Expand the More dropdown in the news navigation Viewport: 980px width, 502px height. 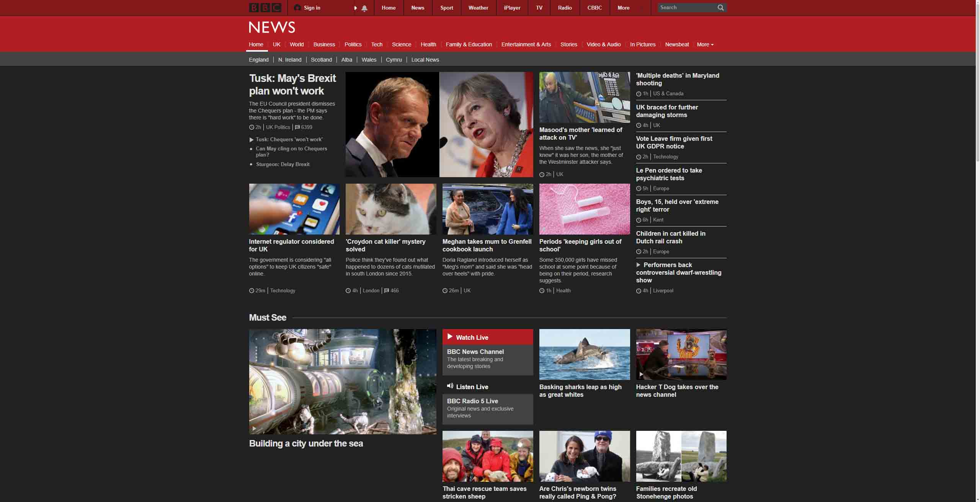pos(704,44)
